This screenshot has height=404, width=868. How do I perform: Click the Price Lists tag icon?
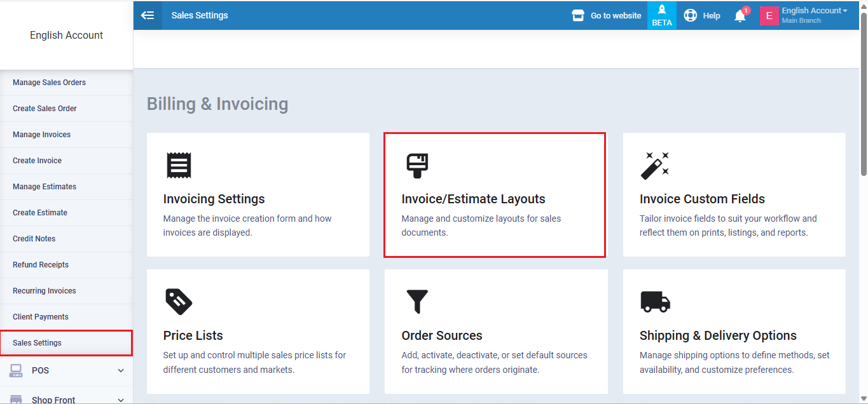coord(178,302)
